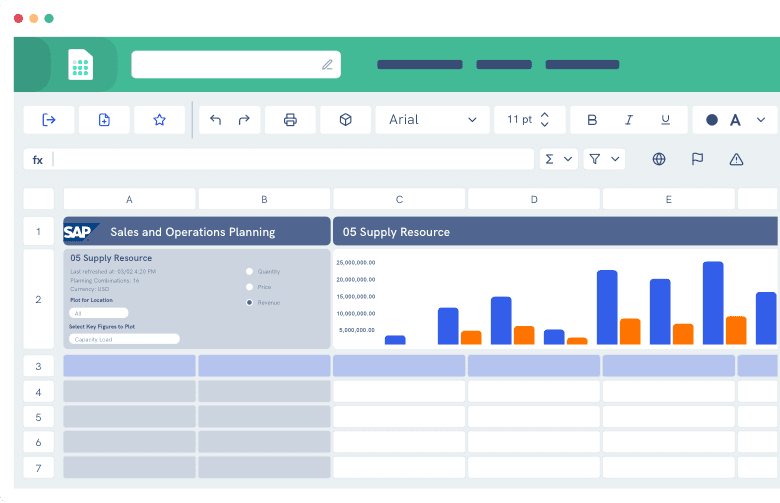780x503 pixels.
Task: Click the warning triangle icon
Action: coord(736,159)
